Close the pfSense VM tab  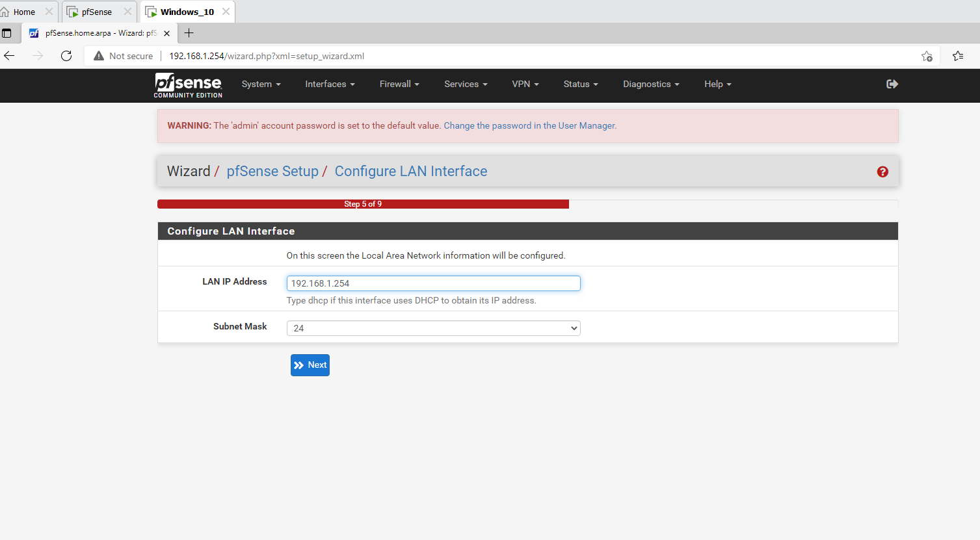127,12
